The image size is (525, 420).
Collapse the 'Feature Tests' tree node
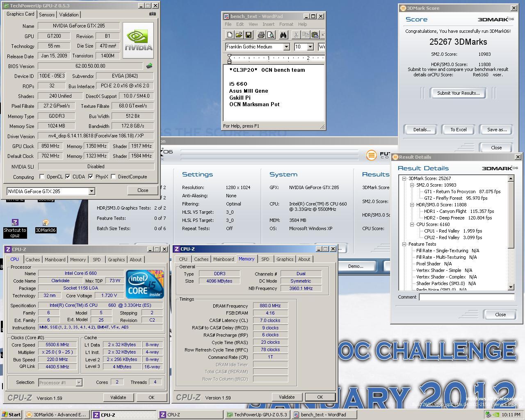404,244
